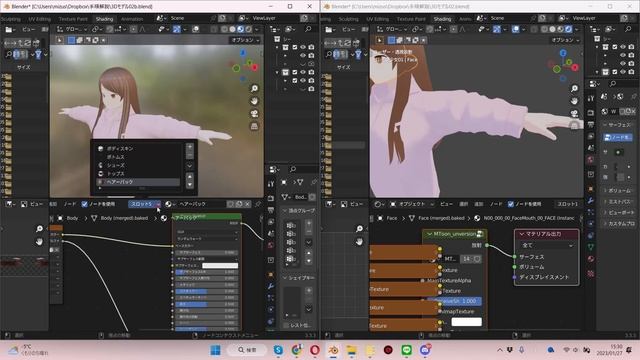This screenshot has width=640, height=360.
Task: Move material slot down arrow in popup
Action: [x=189, y=184]
